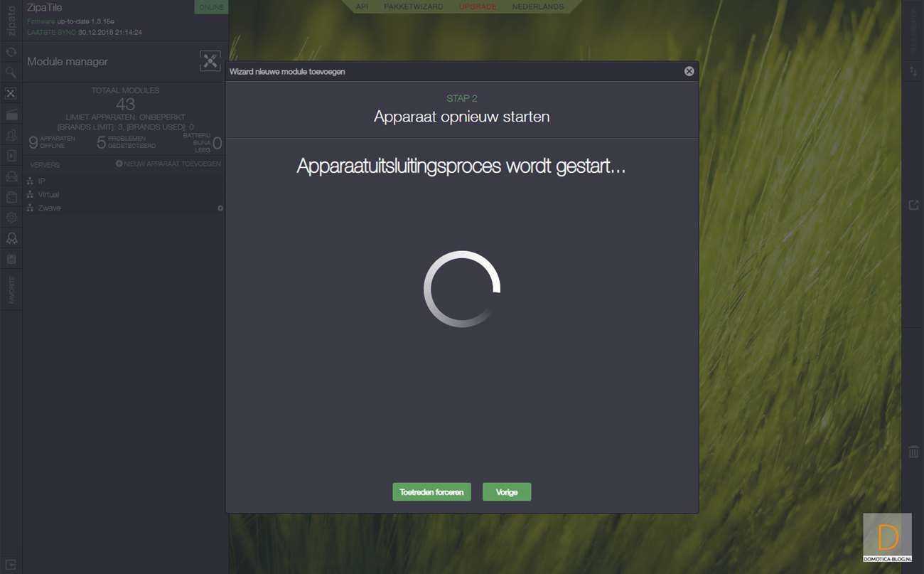This screenshot has width=924, height=574.
Task: Open the users sidebar icon
Action: click(x=11, y=134)
